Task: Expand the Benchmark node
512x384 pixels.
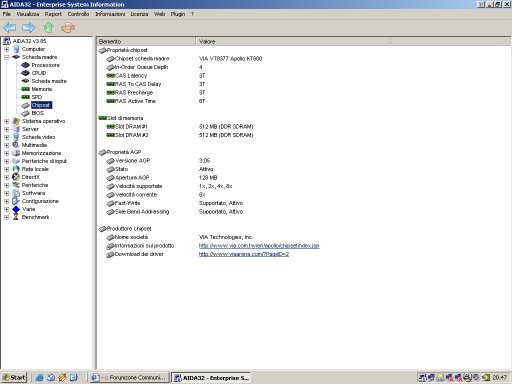Action: pyautogui.click(x=6, y=217)
